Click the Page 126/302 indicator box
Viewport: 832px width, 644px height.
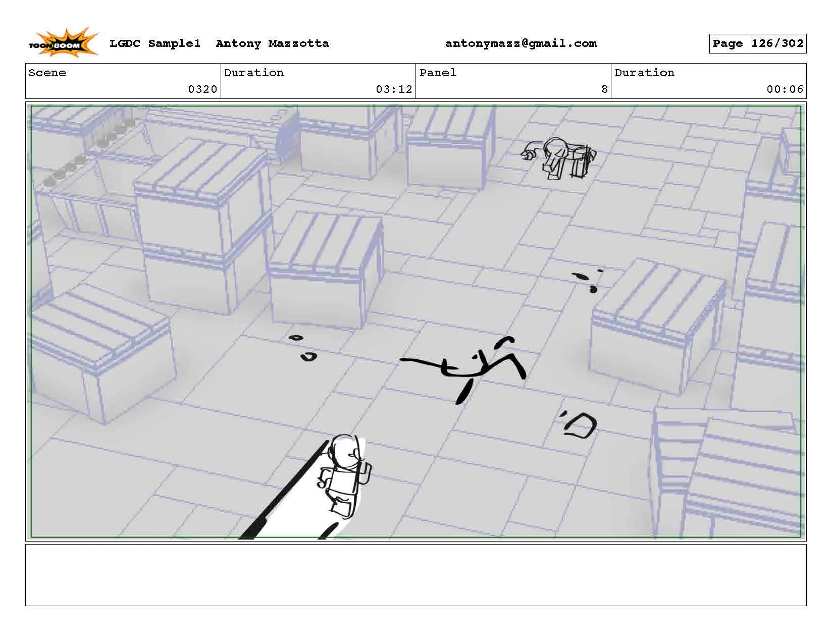click(x=757, y=43)
